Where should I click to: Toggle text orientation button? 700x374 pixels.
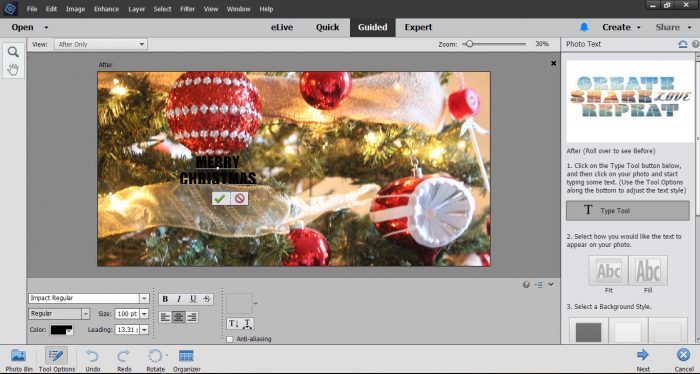coord(233,324)
